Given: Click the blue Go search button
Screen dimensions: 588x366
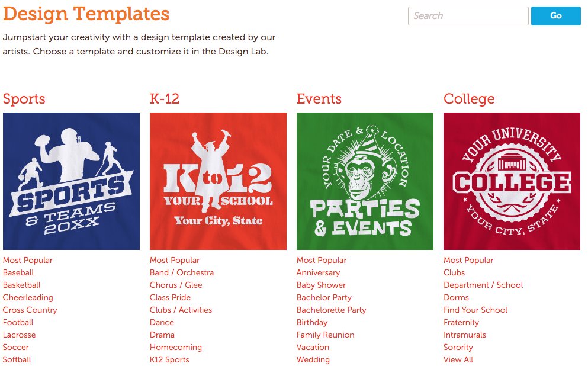Looking at the screenshot, I should pyautogui.click(x=556, y=16).
